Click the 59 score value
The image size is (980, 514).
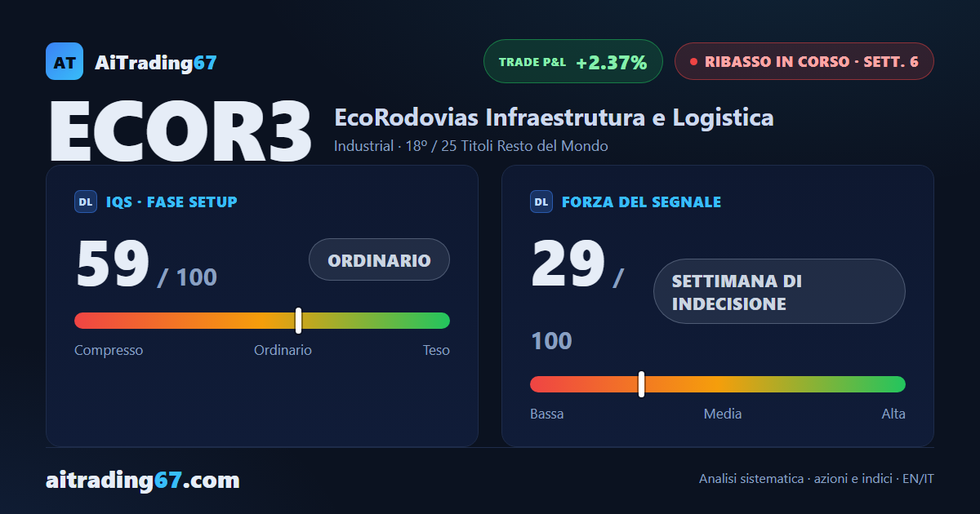click(x=113, y=264)
